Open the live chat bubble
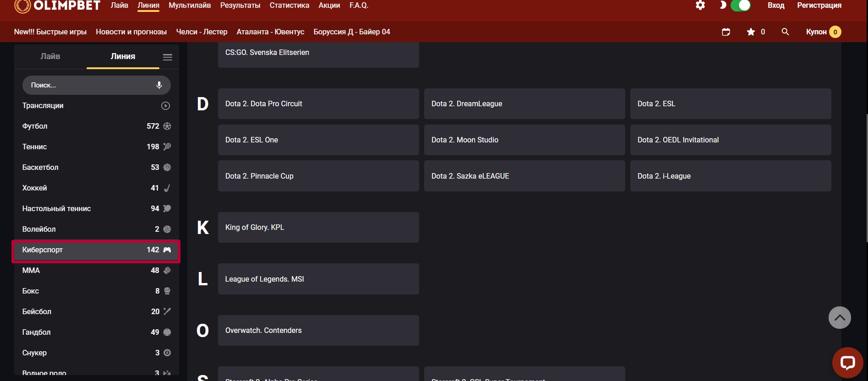 pyautogui.click(x=847, y=363)
